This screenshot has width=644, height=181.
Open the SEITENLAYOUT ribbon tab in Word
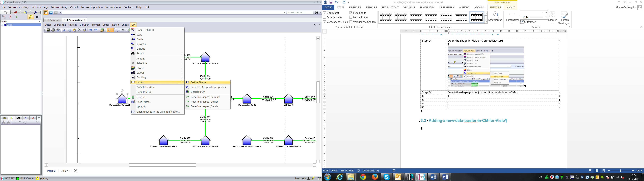coord(390,8)
